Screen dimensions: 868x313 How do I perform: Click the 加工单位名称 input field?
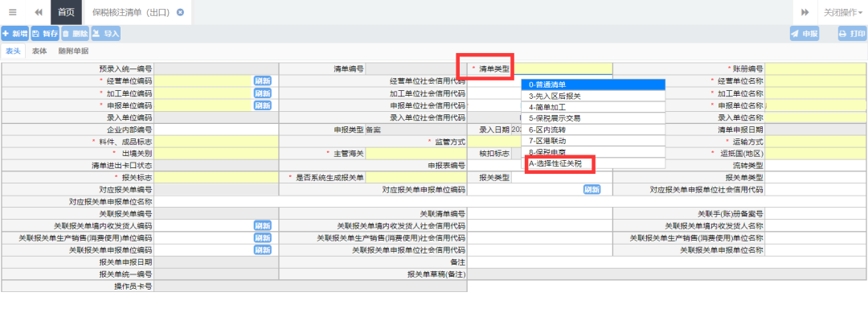pos(816,93)
